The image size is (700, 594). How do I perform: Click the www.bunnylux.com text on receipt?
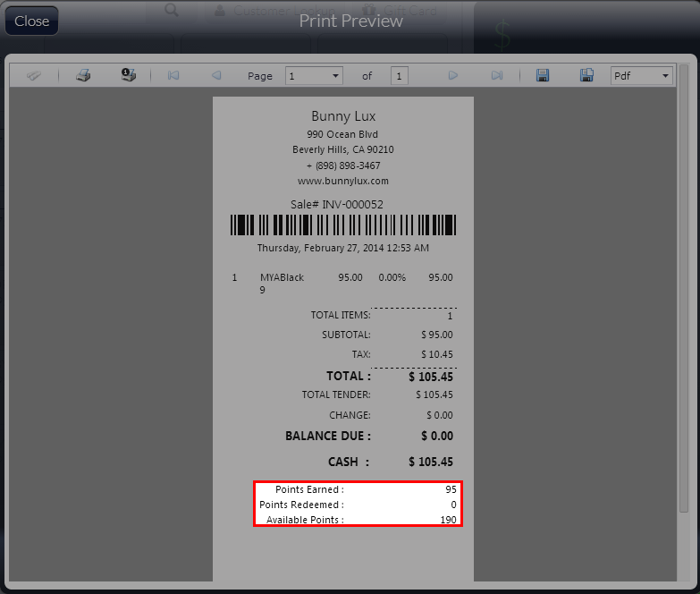(x=343, y=181)
